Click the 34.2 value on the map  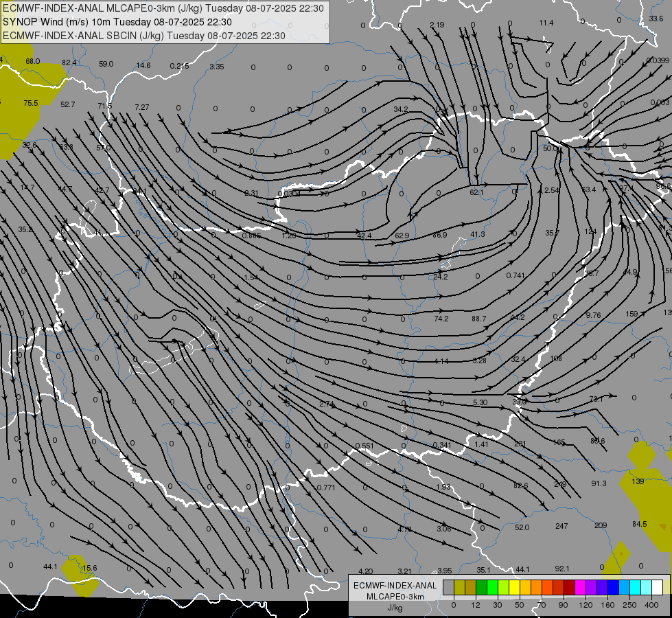click(401, 109)
